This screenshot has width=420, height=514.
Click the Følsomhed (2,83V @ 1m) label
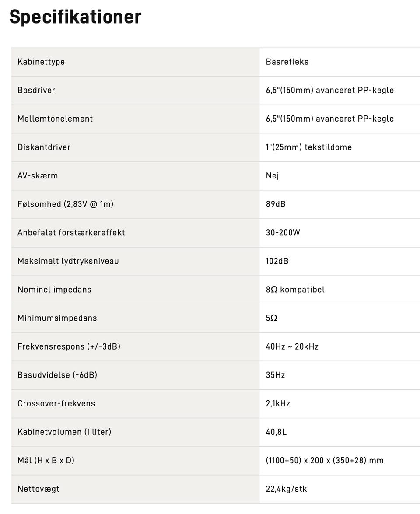click(x=65, y=204)
